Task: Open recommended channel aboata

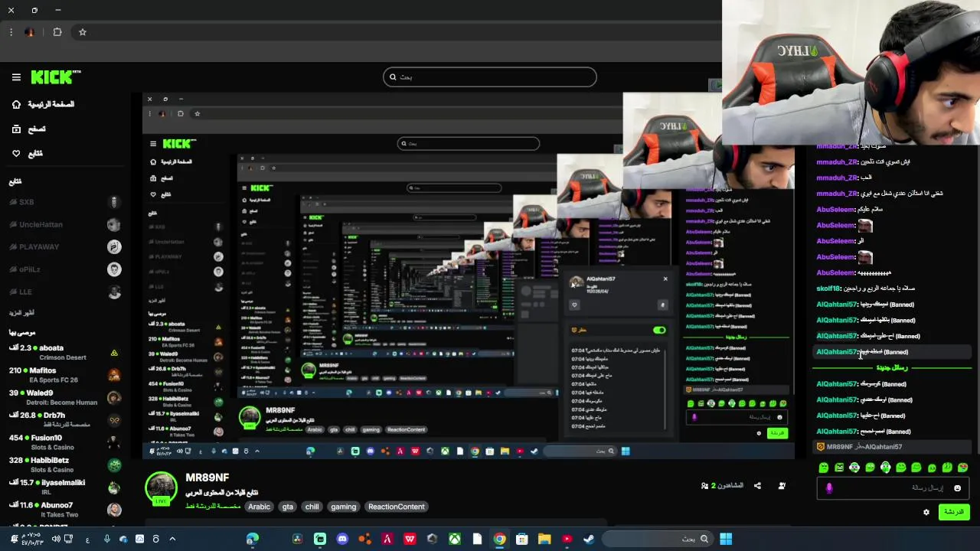Action: pos(65,352)
